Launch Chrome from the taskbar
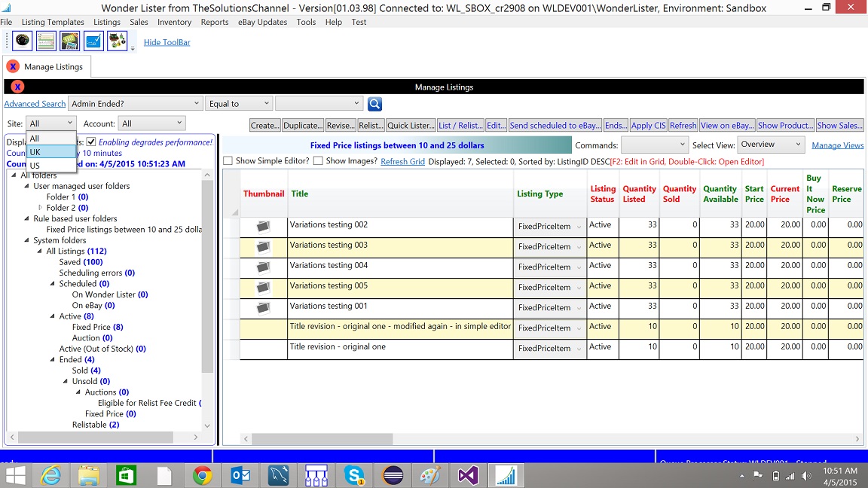Image resolution: width=868 pixels, height=488 pixels. 202,475
